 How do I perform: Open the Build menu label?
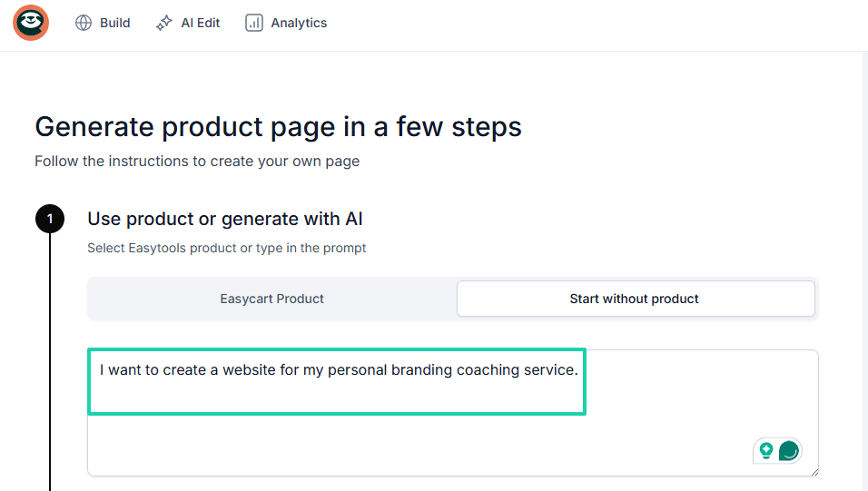(115, 23)
